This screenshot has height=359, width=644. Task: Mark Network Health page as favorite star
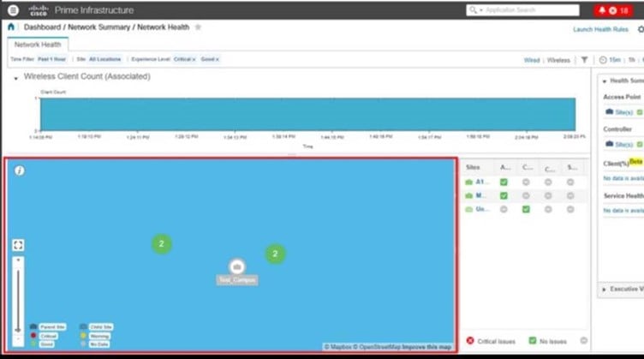pos(198,27)
